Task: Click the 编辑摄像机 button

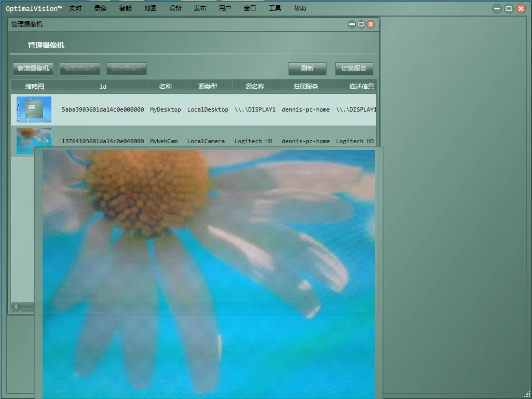Action: tap(80, 68)
